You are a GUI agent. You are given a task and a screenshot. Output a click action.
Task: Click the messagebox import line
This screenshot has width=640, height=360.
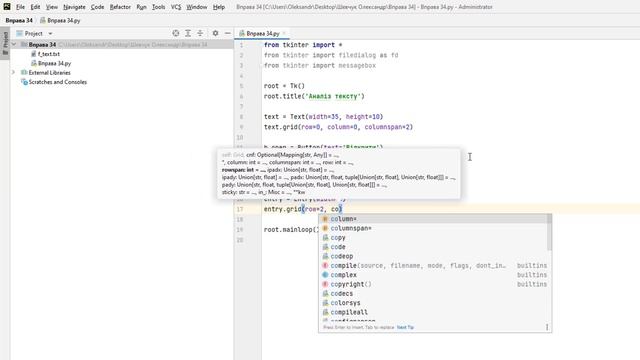tap(320, 65)
